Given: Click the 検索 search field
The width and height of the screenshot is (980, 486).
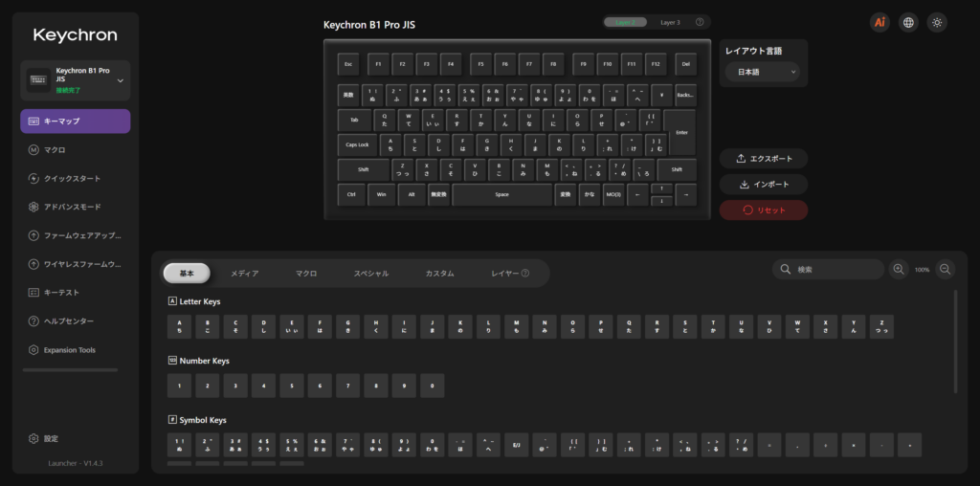Looking at the screenshot, I should [x=828, y=269].
